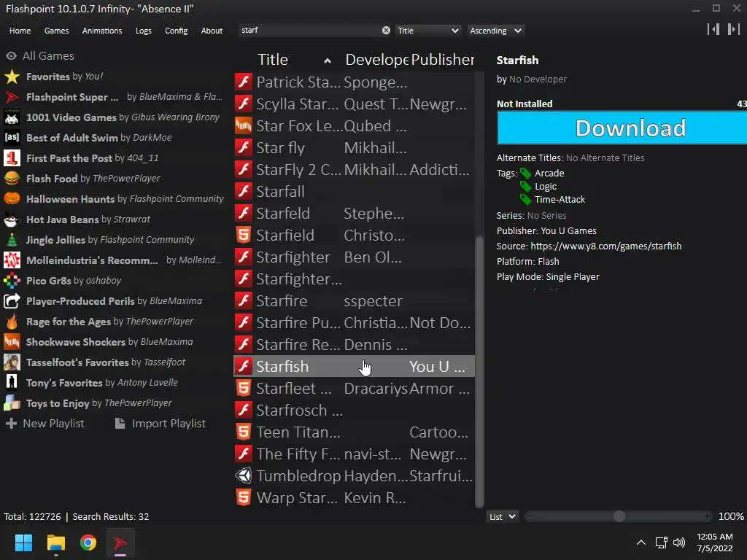The height and width of the screenshot is (560, 747).
Task: Open Google Chrome from the taskbar
Action: pos(88,542)
